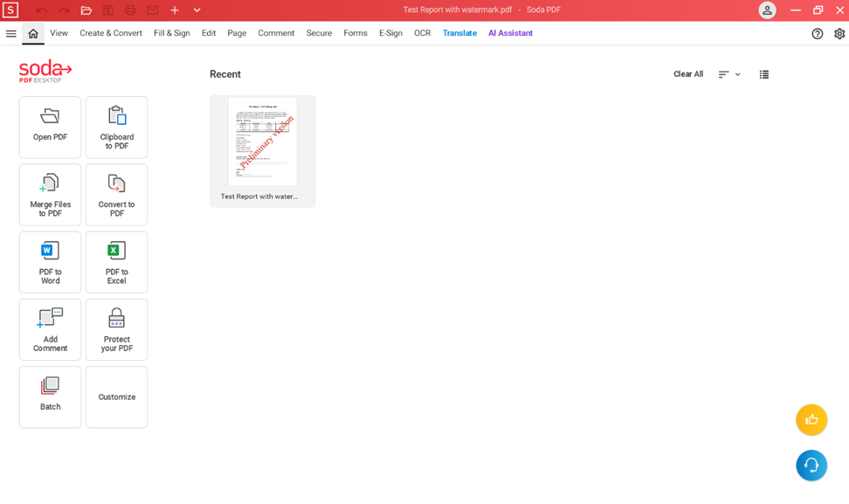Open the Merge Files to PDF tool
The image size is (849, 504).
[50, 194]
